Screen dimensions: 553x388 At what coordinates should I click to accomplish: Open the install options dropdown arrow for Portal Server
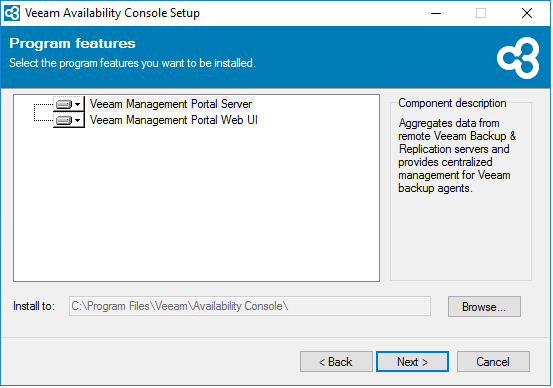point(78,104)
